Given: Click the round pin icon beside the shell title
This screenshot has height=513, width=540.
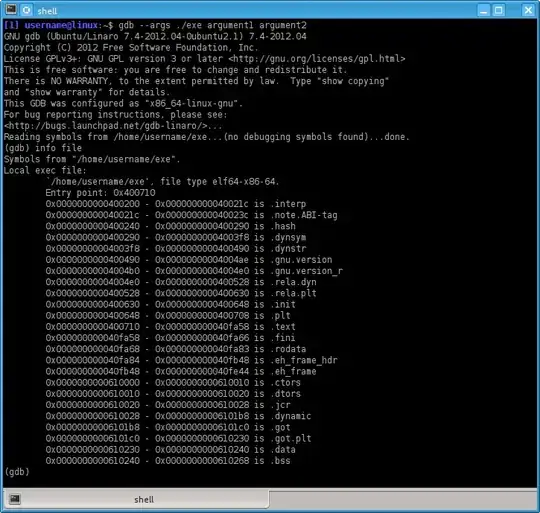Looking at the screenshot, I should (x=27, y=10).
